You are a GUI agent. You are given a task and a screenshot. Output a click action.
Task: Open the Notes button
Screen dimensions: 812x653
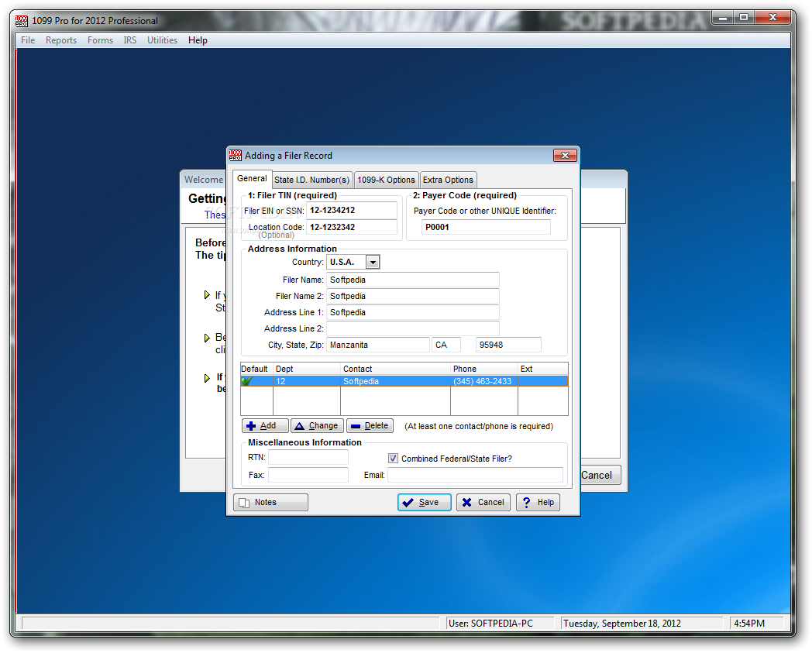pos(271,502)
